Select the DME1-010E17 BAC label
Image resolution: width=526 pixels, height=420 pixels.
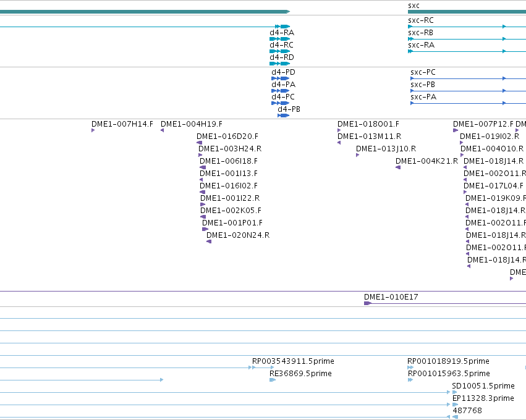point(391,297)
